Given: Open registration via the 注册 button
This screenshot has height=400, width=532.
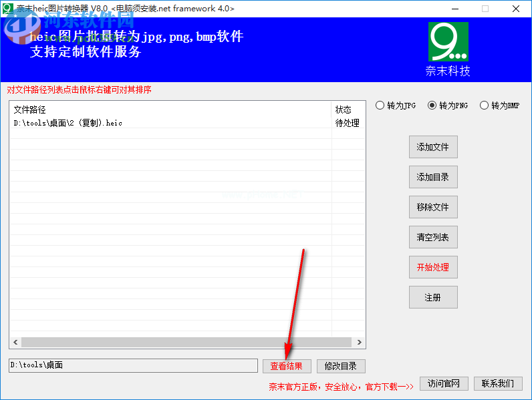Looking at the screenshot, I should pos(433,297).
